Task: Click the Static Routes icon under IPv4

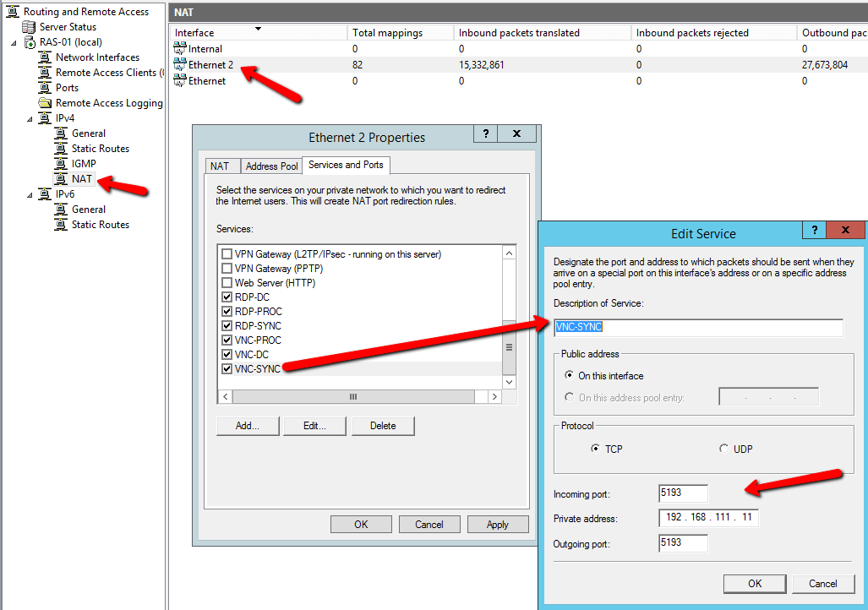Action: coord(61,149)
